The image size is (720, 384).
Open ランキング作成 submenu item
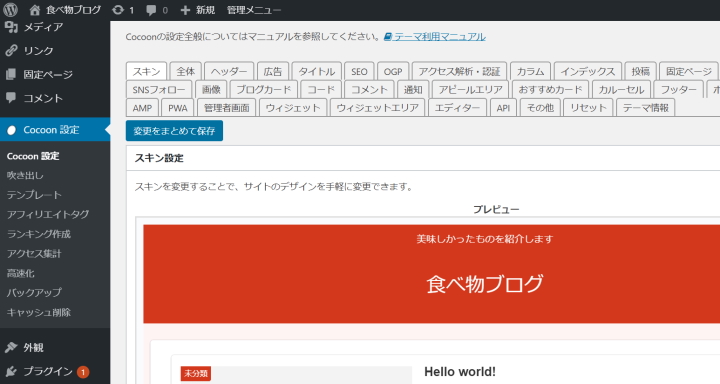[39, 234]
